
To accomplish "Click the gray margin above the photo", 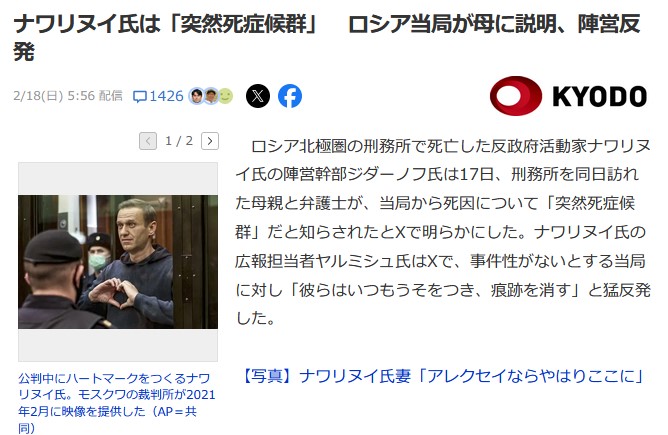I will [118, 179].
